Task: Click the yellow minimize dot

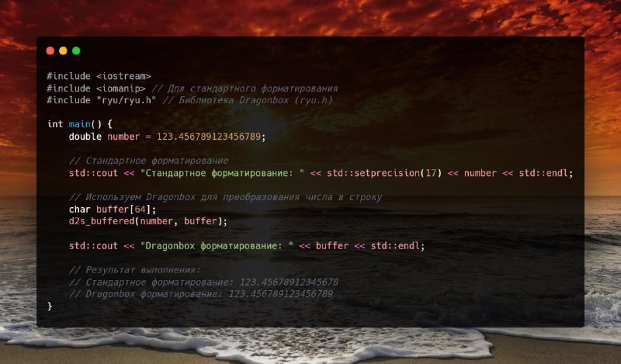Action: click(x=63, y=50)
